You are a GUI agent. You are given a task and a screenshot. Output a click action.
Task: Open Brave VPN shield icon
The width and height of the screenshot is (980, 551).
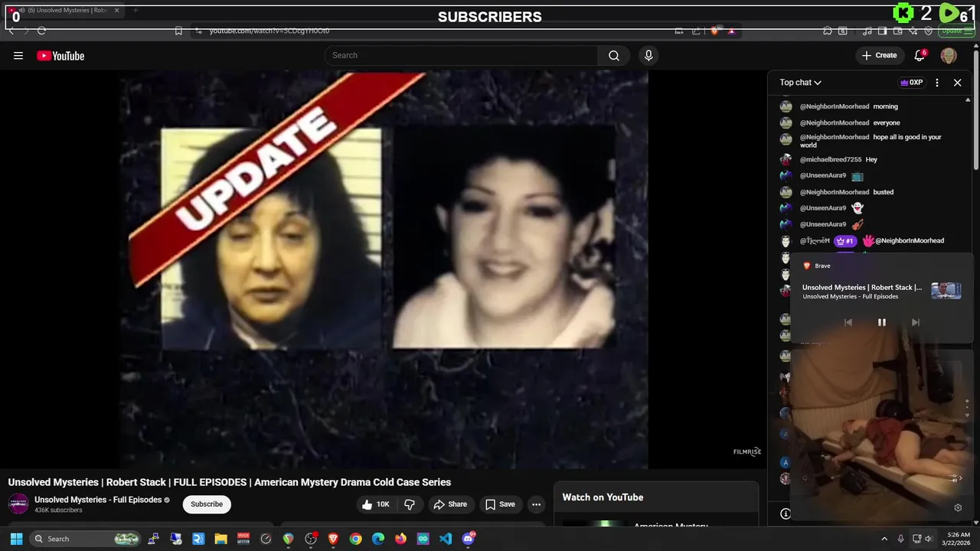(929, 31)
